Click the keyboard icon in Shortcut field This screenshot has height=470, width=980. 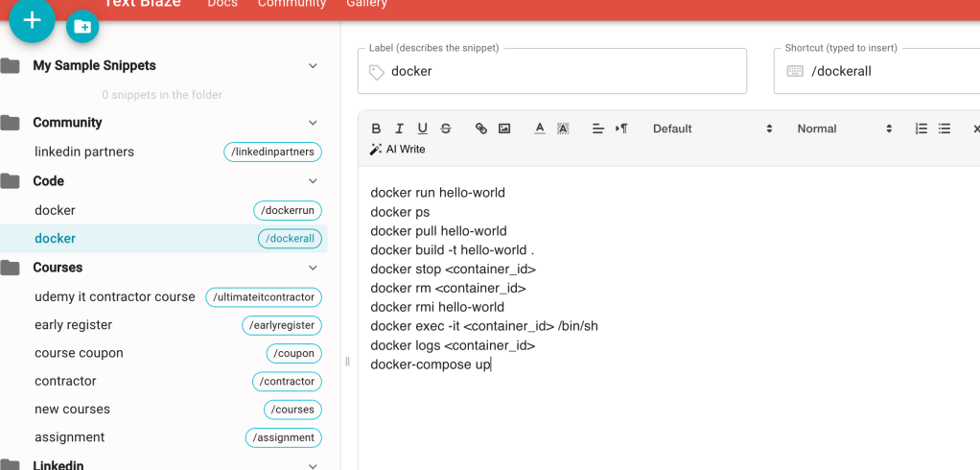tap(795, 71)
